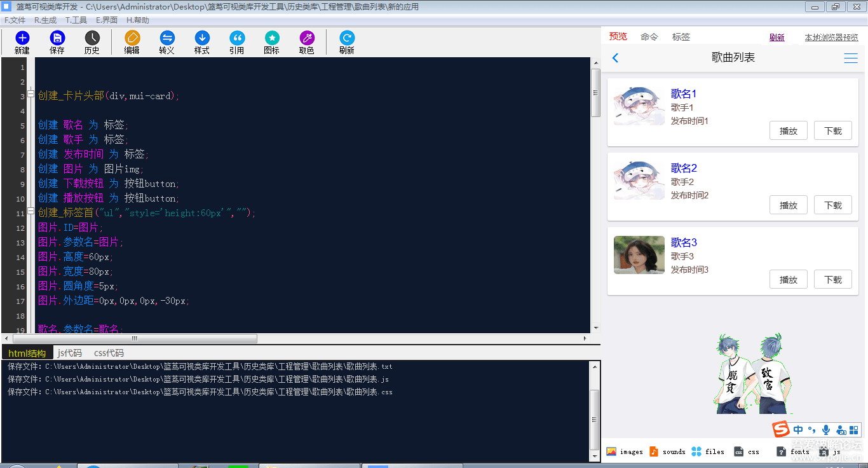
Task: Toggle Chinese input mode (中) in Sogou bar
Action: tap(798, 430)
